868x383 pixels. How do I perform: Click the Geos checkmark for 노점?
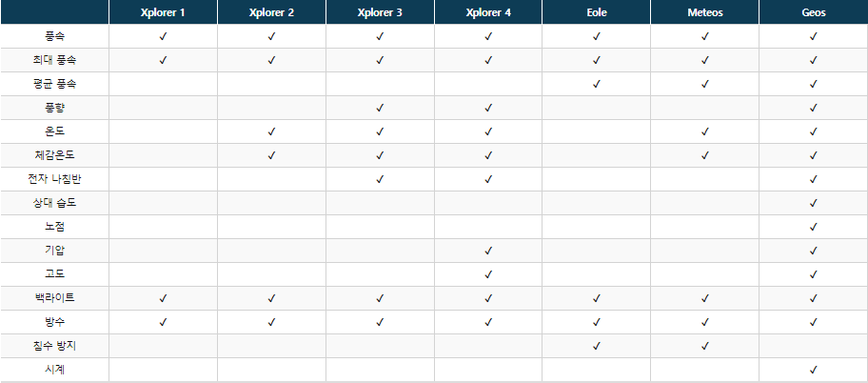click(x=813, y=227)
